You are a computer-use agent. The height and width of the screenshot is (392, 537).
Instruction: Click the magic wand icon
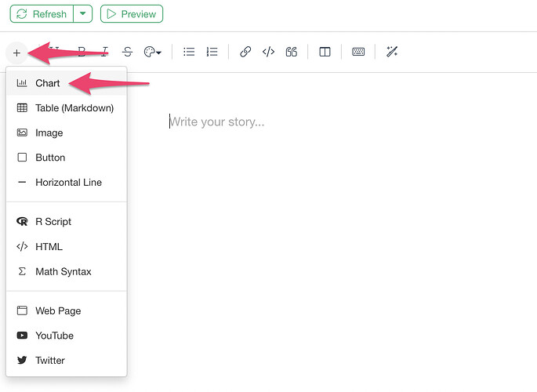392,52
